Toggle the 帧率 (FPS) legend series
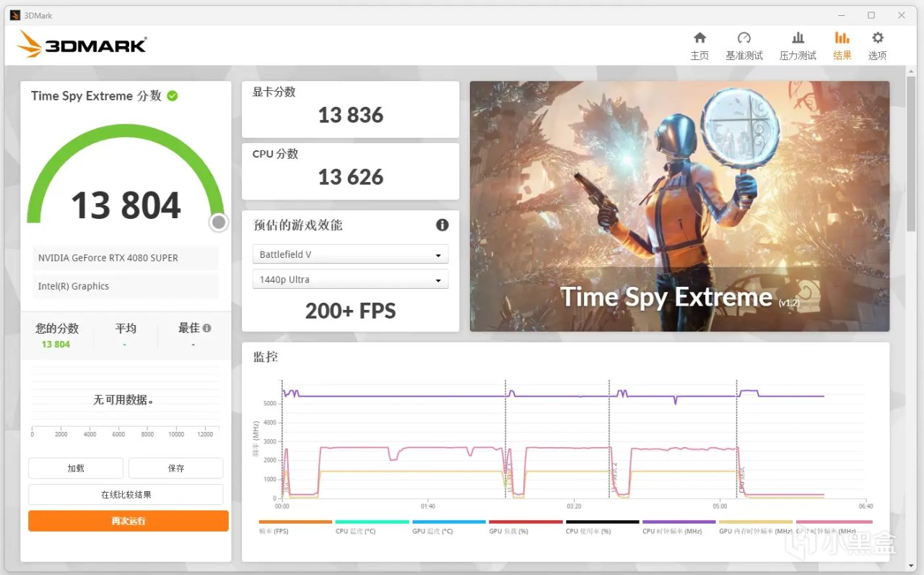 (295, 527)
